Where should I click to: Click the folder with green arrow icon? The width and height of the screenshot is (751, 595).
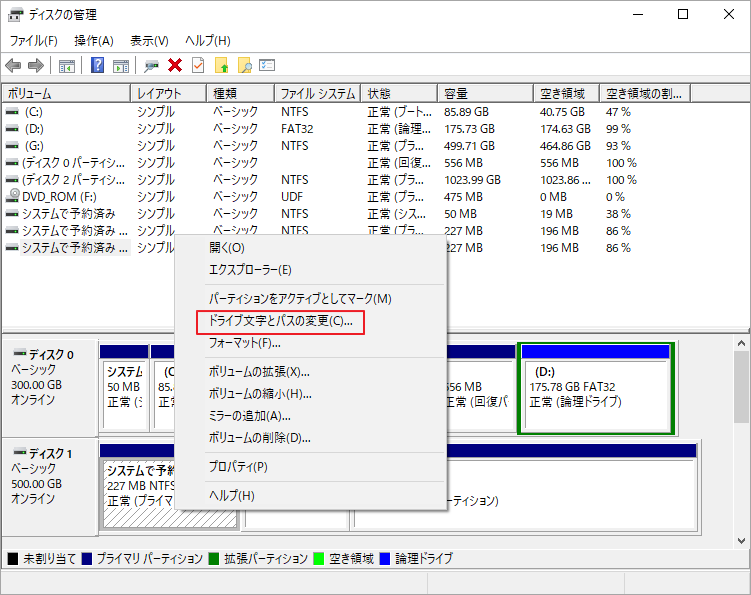[x=221, y=65]
